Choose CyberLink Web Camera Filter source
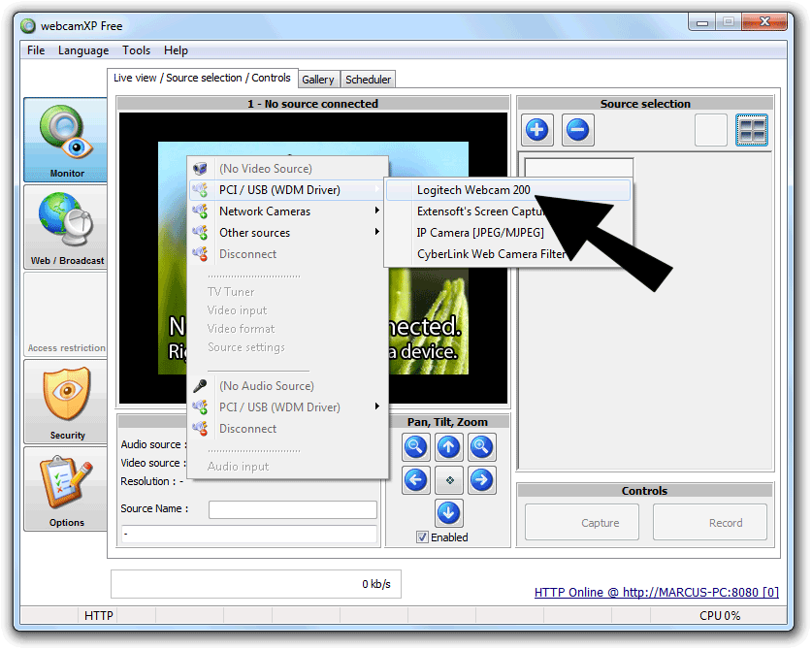This screenshot has height=650, width=812. 508,254
